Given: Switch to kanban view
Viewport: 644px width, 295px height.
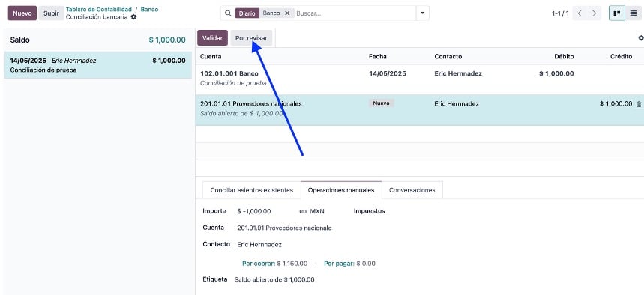Looking at the screenshot, I should [x=616, y=13].
